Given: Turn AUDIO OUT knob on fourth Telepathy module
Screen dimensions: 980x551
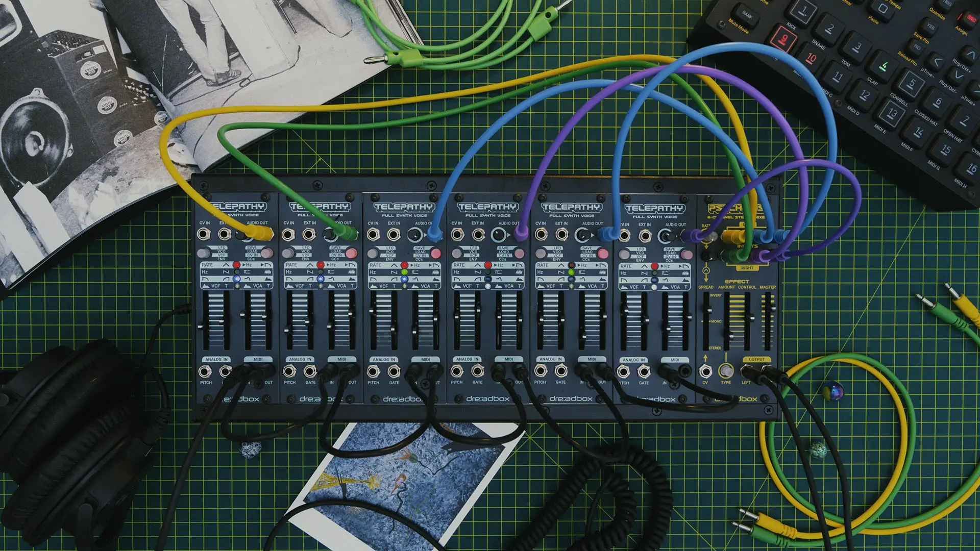Looking at the screenshot, I should click(499, 235).
